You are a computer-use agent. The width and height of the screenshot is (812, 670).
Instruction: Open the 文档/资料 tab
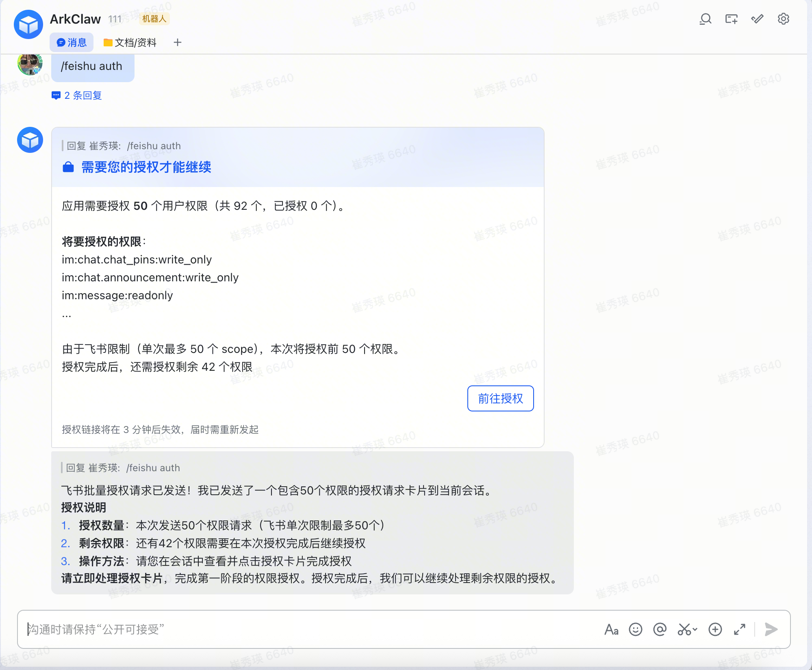pos(130,43)
